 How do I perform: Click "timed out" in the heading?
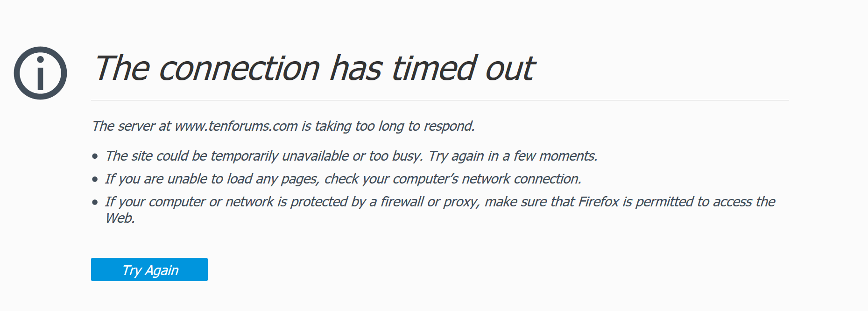pos(462,69)
